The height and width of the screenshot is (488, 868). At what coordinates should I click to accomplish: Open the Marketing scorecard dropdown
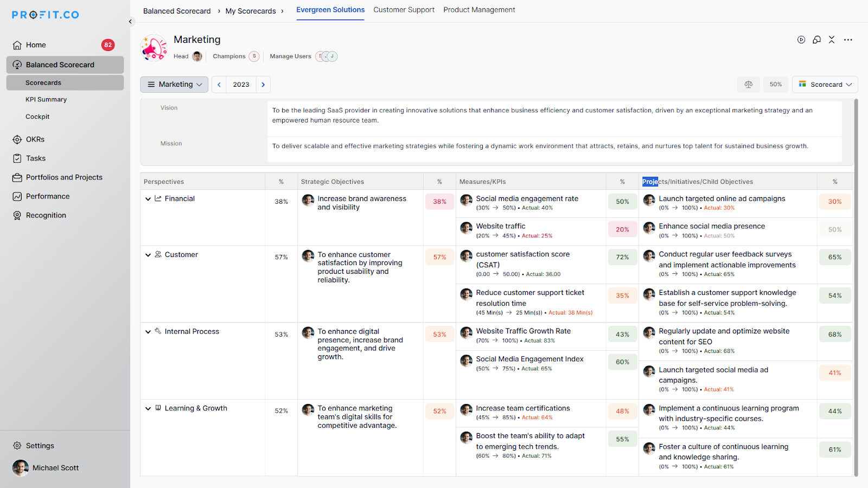(174, 85)
